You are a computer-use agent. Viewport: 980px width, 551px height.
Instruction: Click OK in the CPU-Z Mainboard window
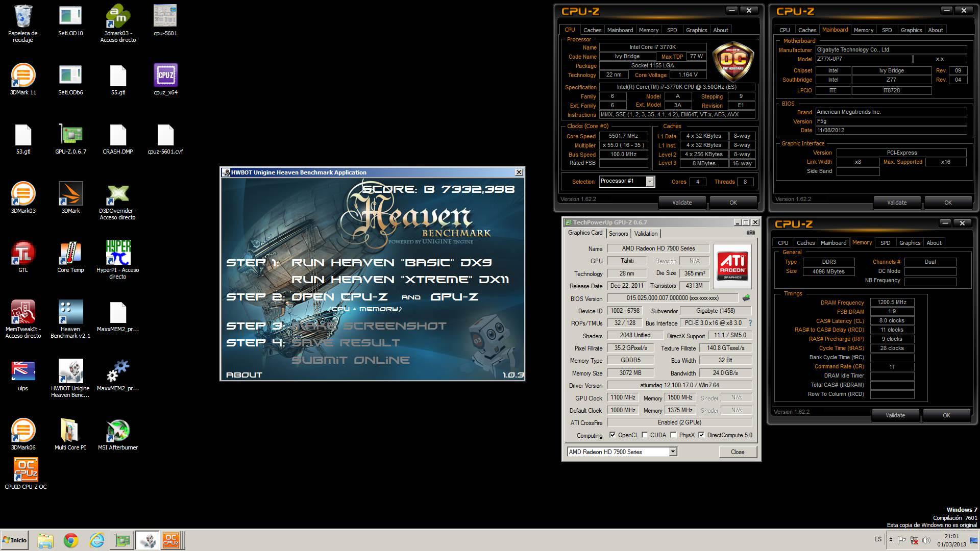tap(948, 203)
